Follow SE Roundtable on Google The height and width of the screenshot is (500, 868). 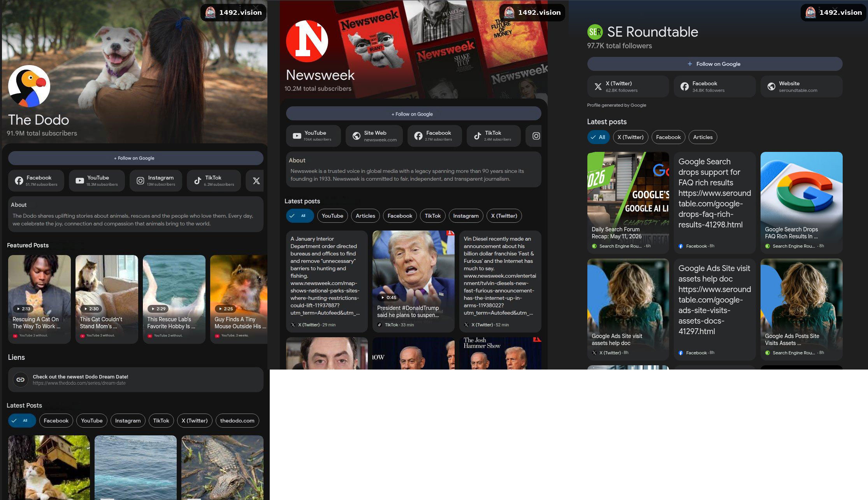tap(715, 64)
